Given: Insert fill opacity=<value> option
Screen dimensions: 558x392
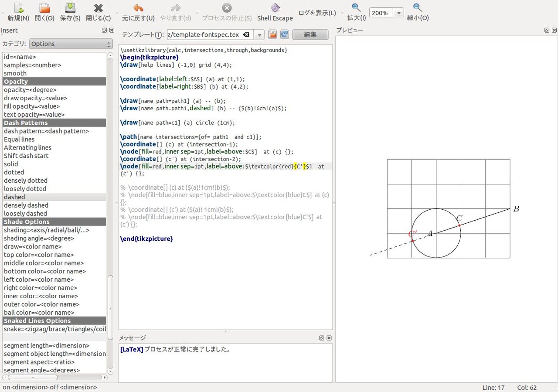Looking at the screenshot, I should (54, 106).
